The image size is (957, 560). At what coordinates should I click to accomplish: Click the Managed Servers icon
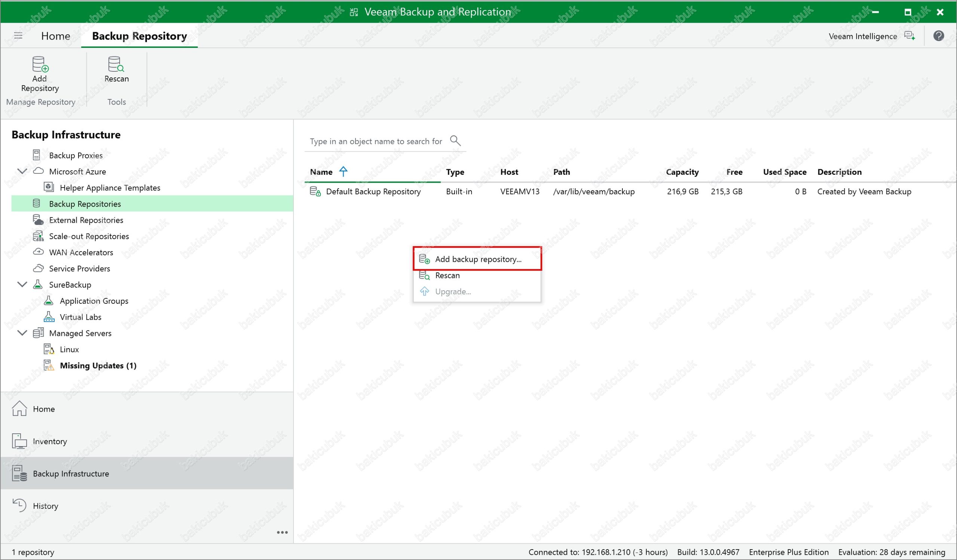click(39, 333)
